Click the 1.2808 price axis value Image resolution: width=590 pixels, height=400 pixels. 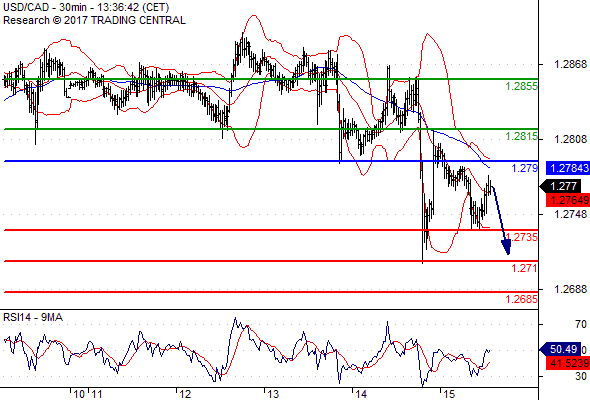(570, 139)
